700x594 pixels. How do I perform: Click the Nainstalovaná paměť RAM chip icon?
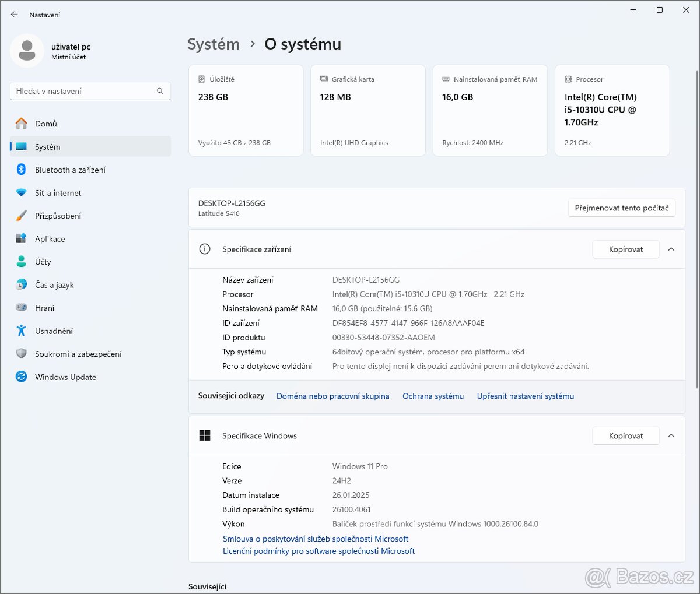[447, 79]
